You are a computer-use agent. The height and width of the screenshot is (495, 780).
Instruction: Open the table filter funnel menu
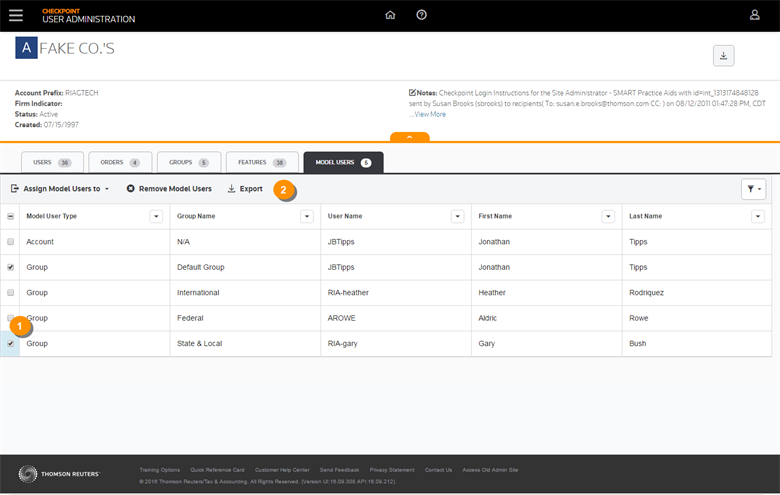point(753,189)
